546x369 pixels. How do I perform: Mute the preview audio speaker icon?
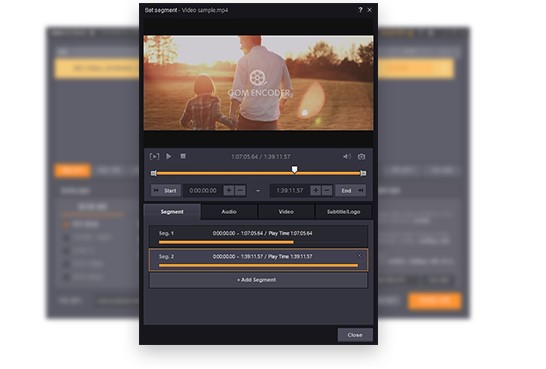(x=347, y=157)
